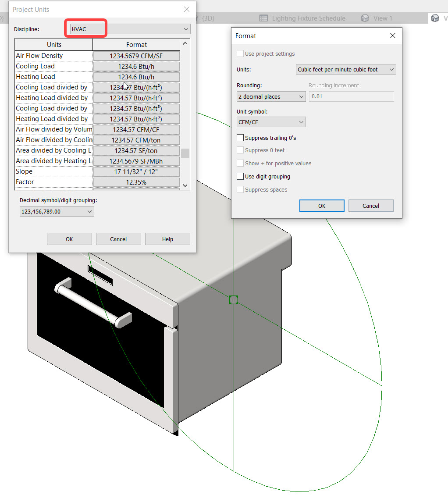Click Help in Project Units dialog
The height and width of the screenshot is (495, 448).
(167, 239)
